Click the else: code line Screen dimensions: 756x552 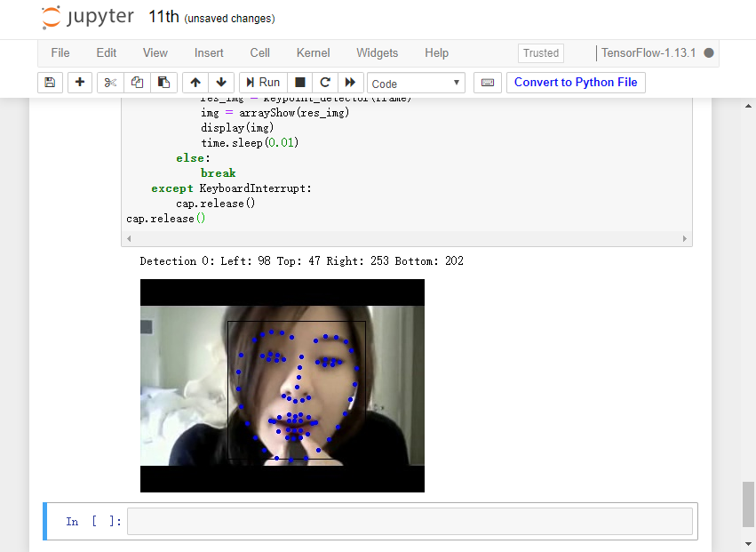(x=193, y=158)
